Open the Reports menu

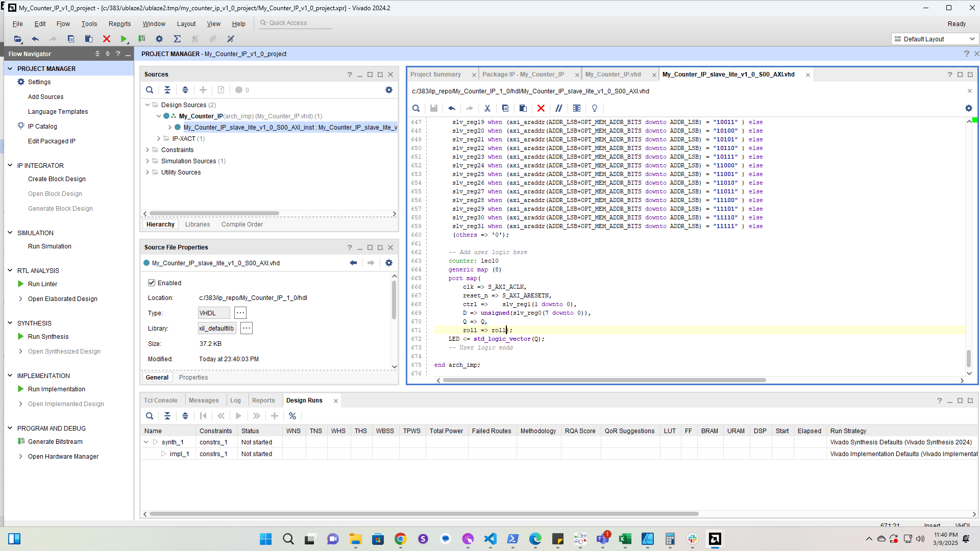coord(119,24)
